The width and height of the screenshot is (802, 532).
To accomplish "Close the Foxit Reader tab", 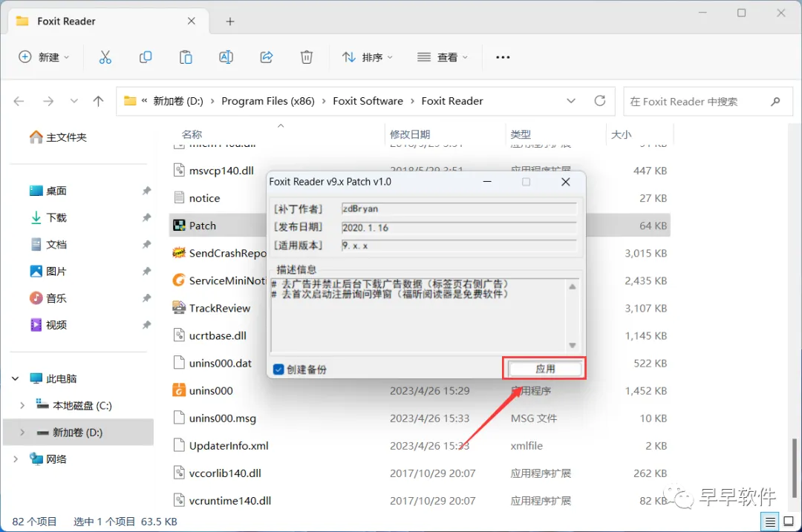I will pyautogui.click(x=192, y=21).
